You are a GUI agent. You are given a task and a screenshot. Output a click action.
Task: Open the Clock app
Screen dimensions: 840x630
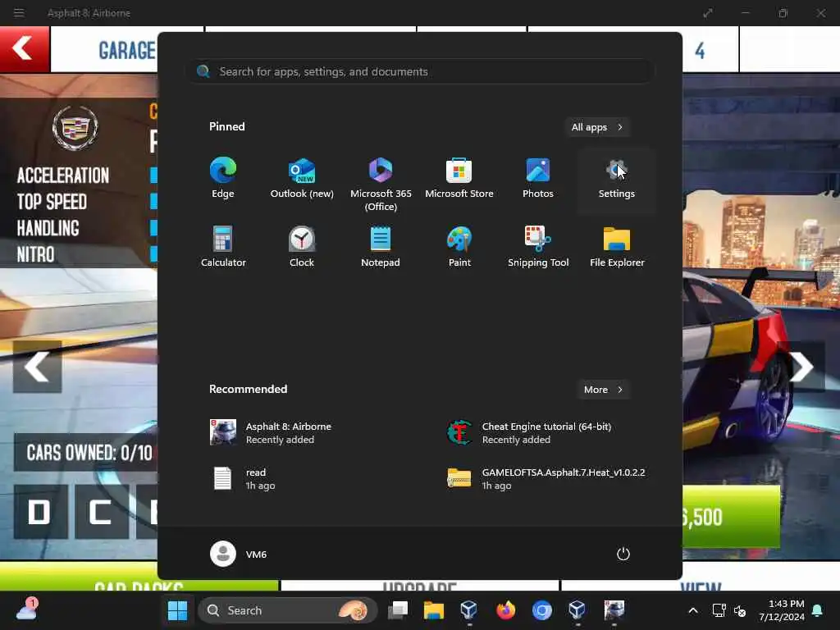point(302,248)
